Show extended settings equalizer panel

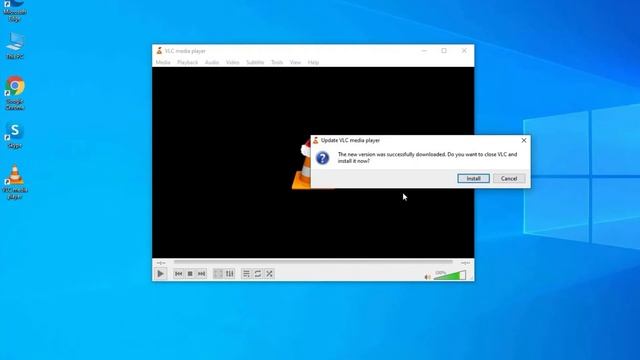[x=230, y=274]
